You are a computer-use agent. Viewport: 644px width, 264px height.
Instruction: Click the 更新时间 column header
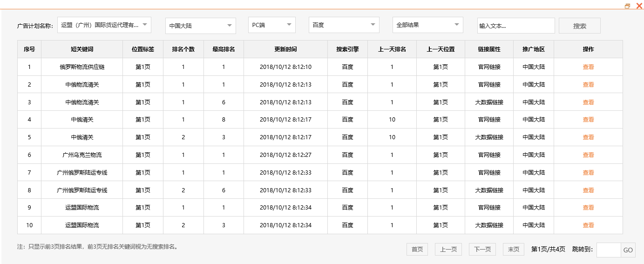tap(285, 49)
